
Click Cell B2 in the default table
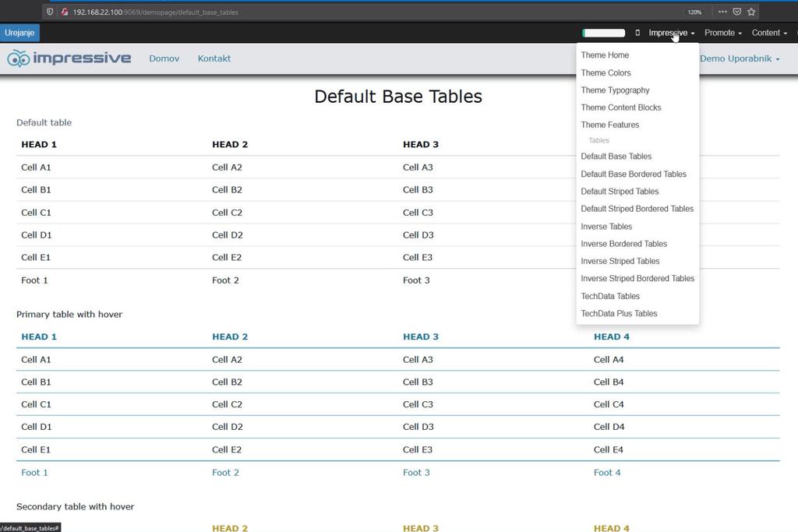[227, 190]
